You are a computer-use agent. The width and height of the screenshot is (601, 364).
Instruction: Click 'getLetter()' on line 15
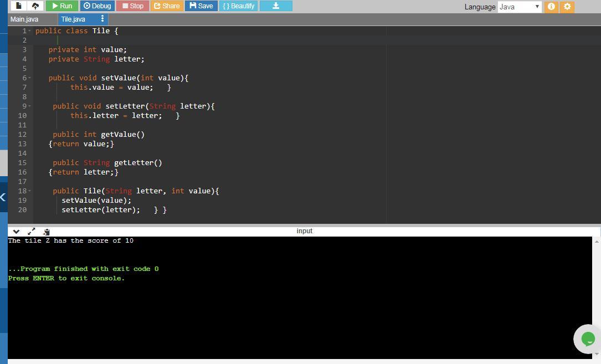point(138,163)
